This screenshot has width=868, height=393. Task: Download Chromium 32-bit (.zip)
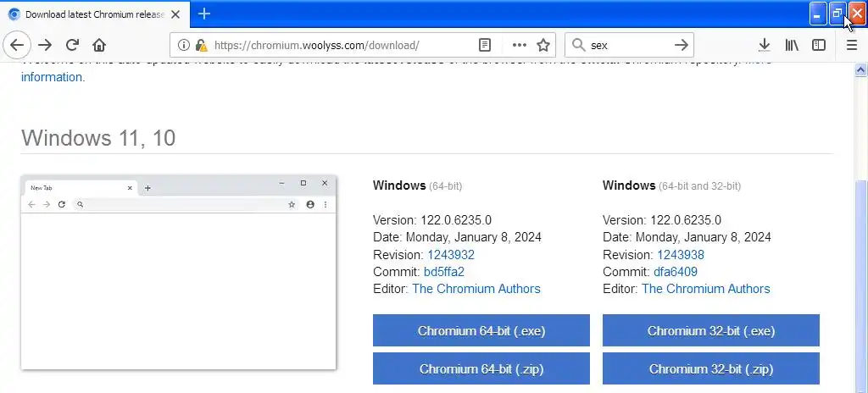pyautogui.click(x=711, y=368)
